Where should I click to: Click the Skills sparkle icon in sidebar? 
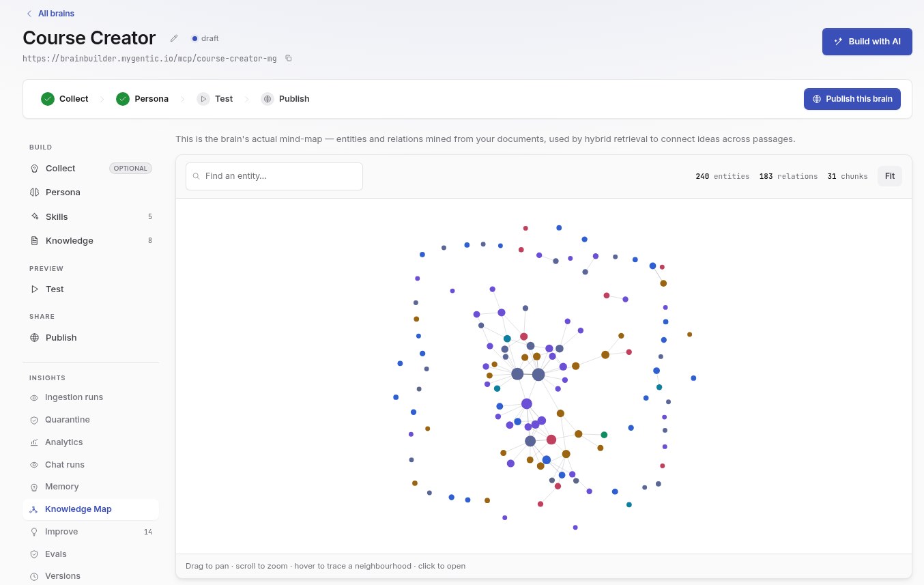(x=34, y=216)
